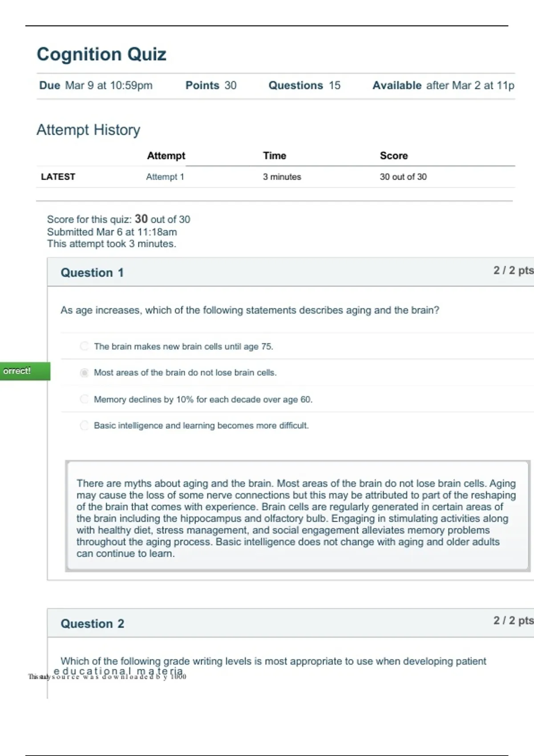
Task: Click the Attempt column header
Action: point(166,156)
